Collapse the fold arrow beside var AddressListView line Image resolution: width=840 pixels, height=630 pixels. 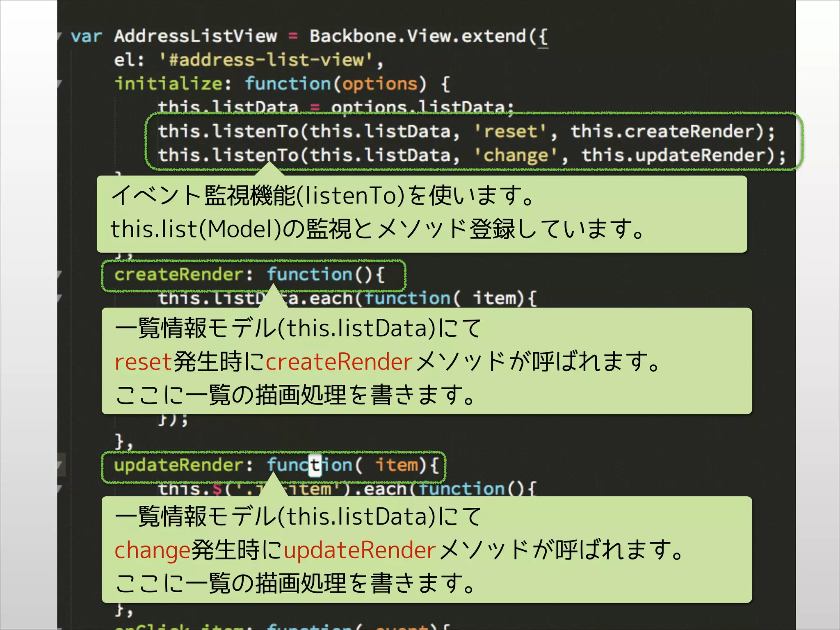[59, 36]
